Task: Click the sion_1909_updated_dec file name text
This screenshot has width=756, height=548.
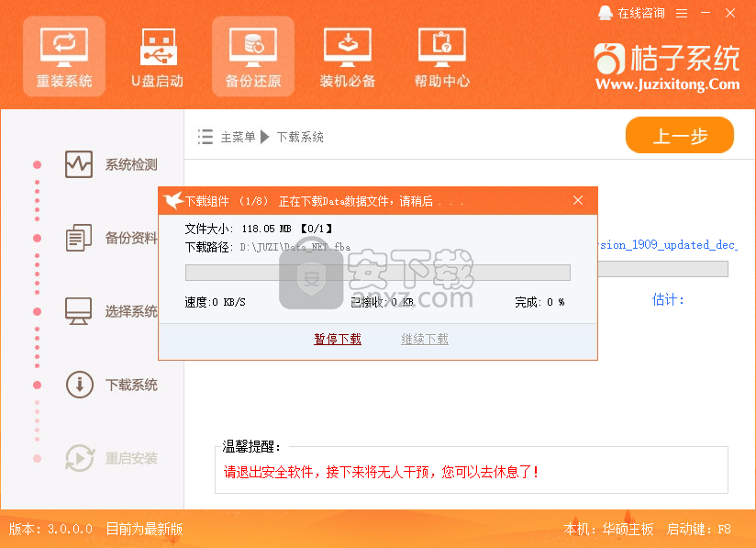Action: (x=668, y=245)
